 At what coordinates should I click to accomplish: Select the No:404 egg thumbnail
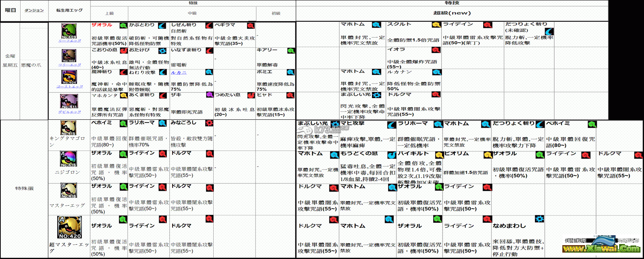(x=69, y=77)
